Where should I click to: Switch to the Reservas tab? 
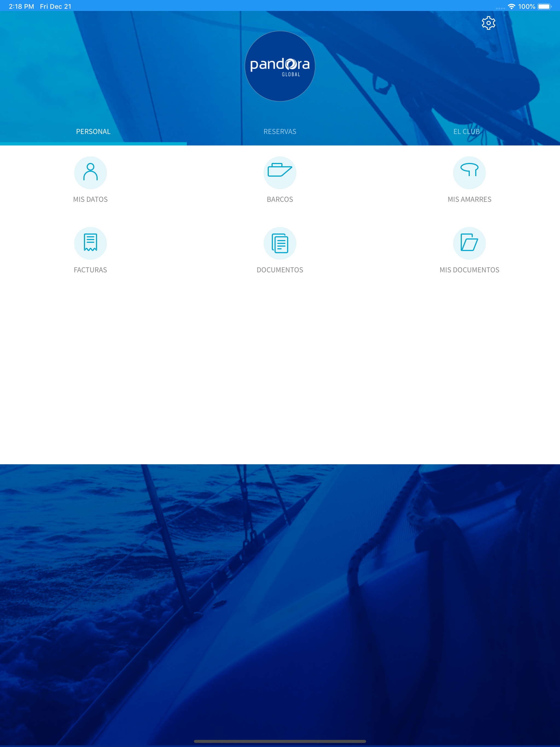pyautogui.click(x=280, y=132)
